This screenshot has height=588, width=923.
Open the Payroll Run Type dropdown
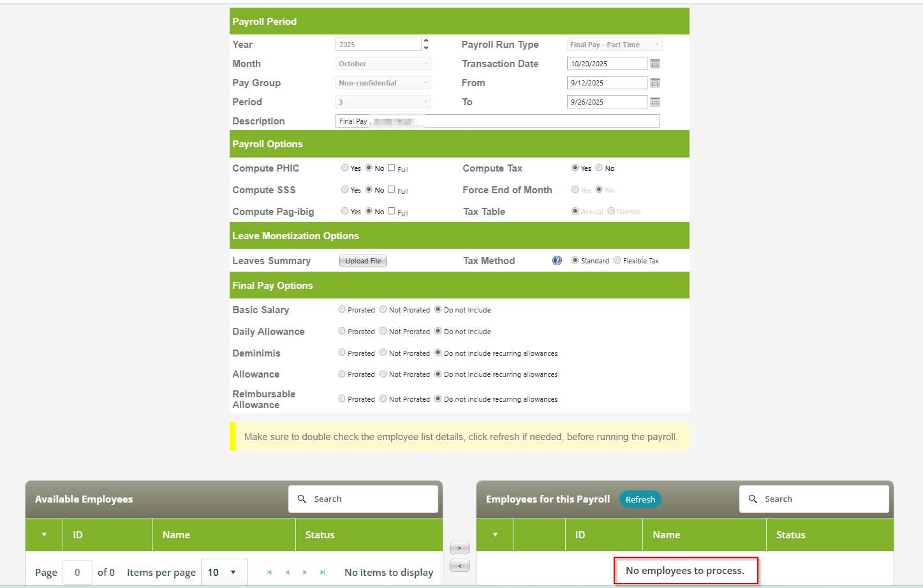click(614, 45)
